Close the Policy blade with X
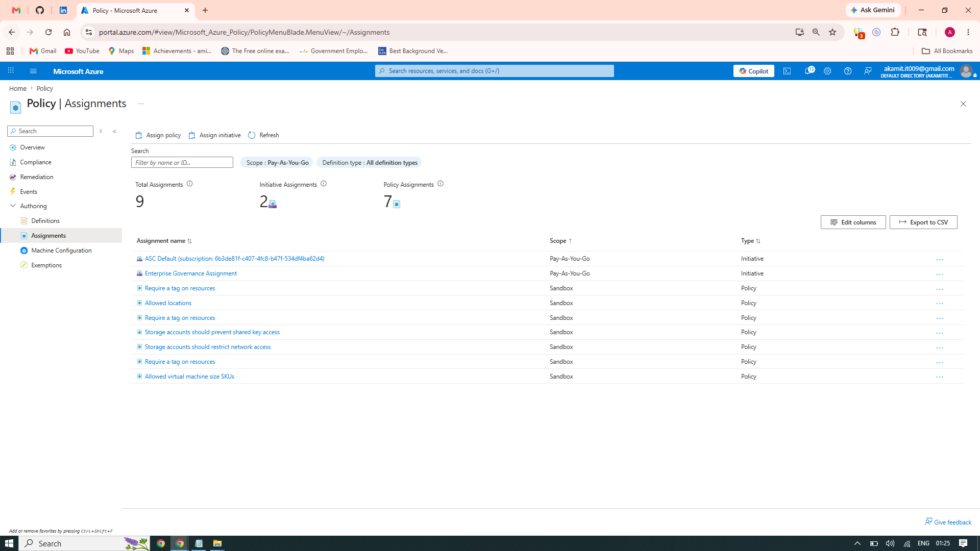This screenshot has height=551, width=980. tap(963, 104)
